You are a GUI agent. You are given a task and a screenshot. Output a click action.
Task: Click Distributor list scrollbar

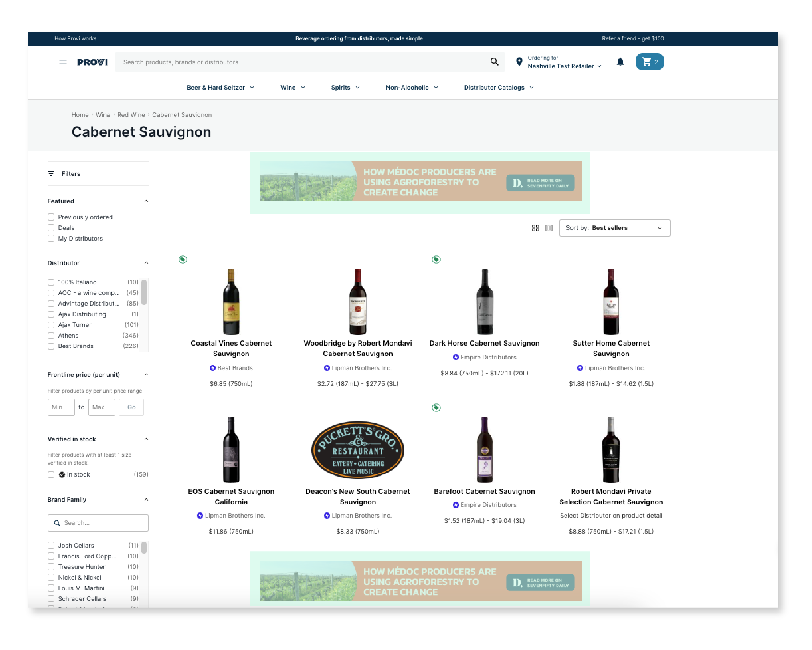[x=144, y=292]
